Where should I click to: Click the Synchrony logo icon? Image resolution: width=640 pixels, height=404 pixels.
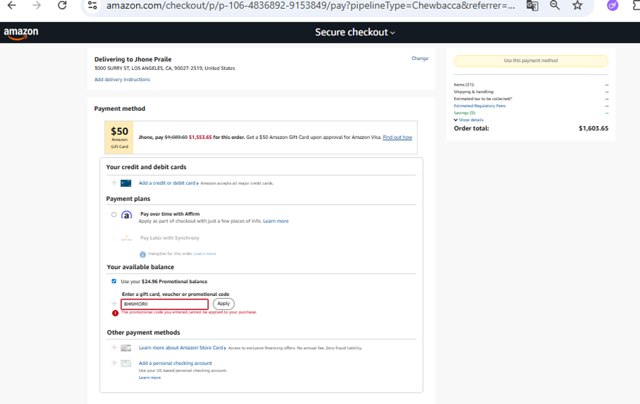[127, 238]
